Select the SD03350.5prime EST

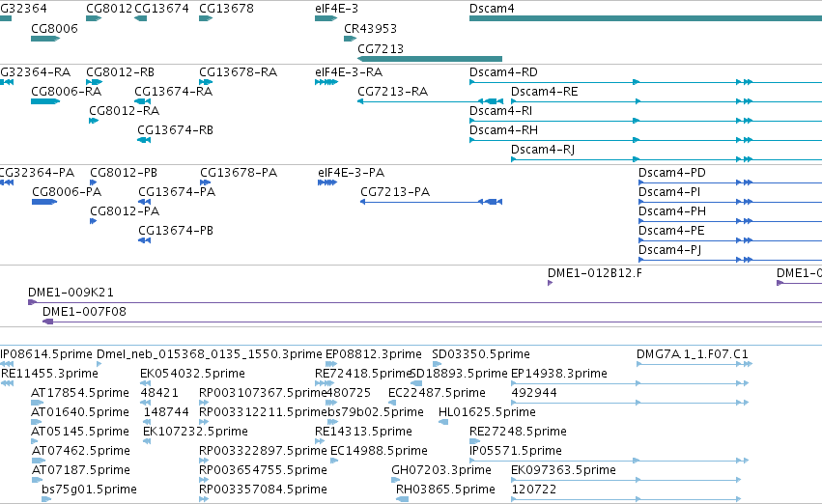pyautogui.click(x=437, y=364)
